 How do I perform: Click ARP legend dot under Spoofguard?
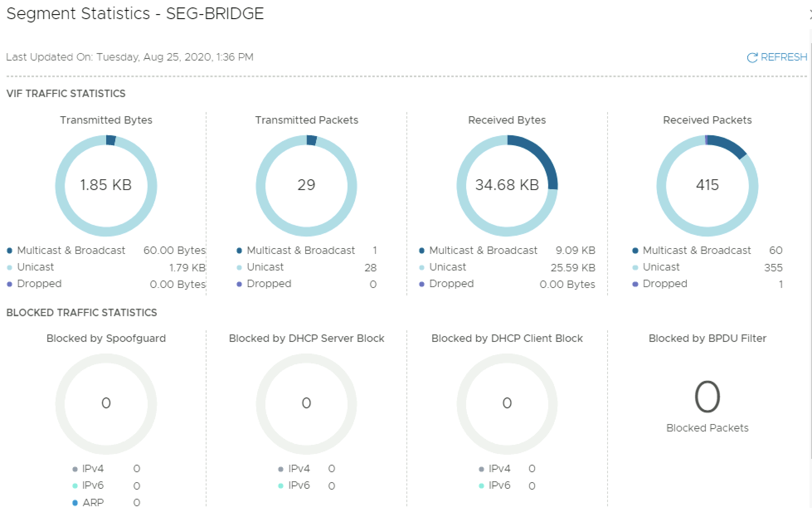tap(75, 503)
